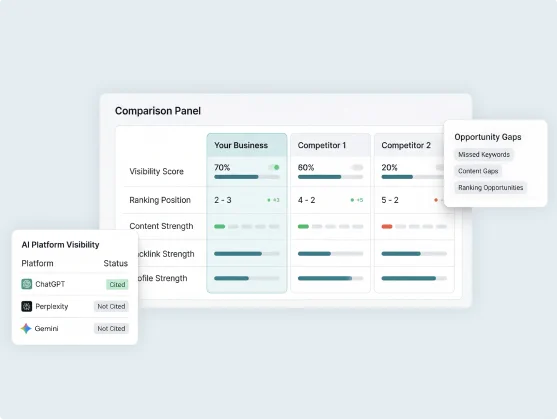Click the Opportunity Gaps heading
The height and width of the screenshot is (420, 557).
(488, 137)
